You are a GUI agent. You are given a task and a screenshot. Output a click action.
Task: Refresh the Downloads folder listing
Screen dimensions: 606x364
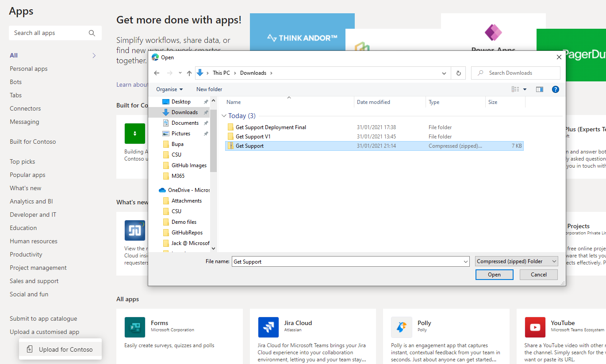(458, 73)
